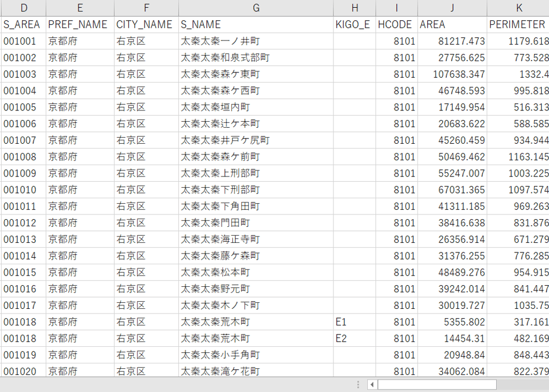The height and width of the screenshot is (392, 549).
Task: Click cell 太秦太秦一ノ井町
Action: (x=256, y=42)
